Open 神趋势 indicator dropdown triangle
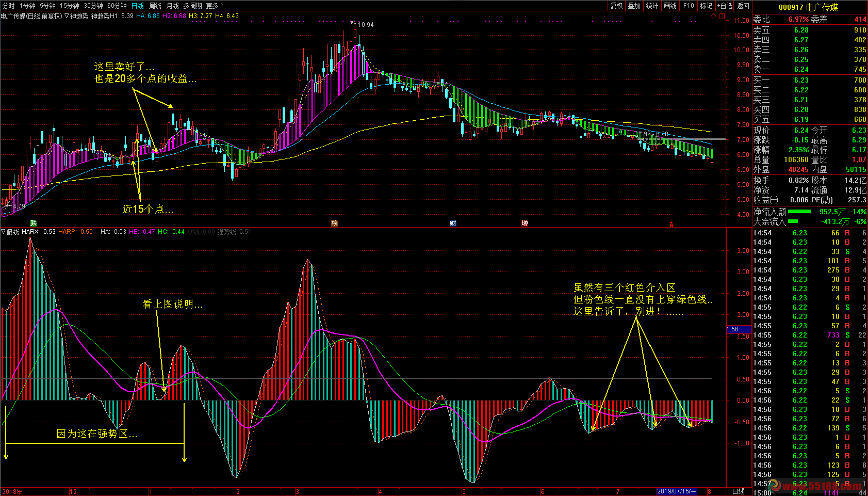This screenshot has height=496, width=868. click(x=67, y=16)
